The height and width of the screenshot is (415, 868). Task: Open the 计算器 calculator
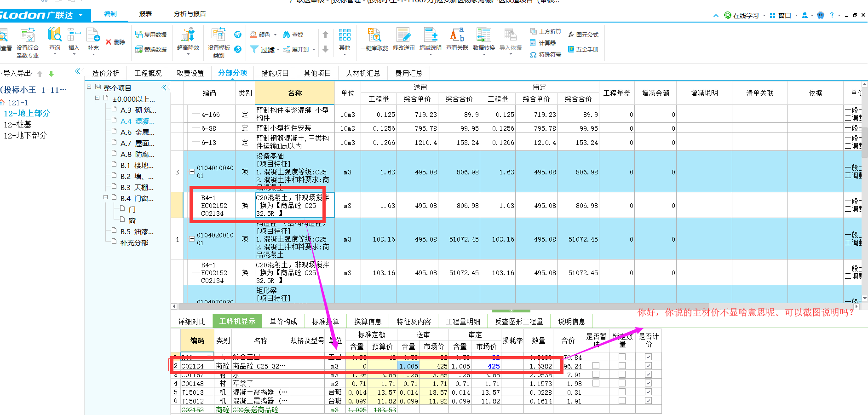[543, 43]
